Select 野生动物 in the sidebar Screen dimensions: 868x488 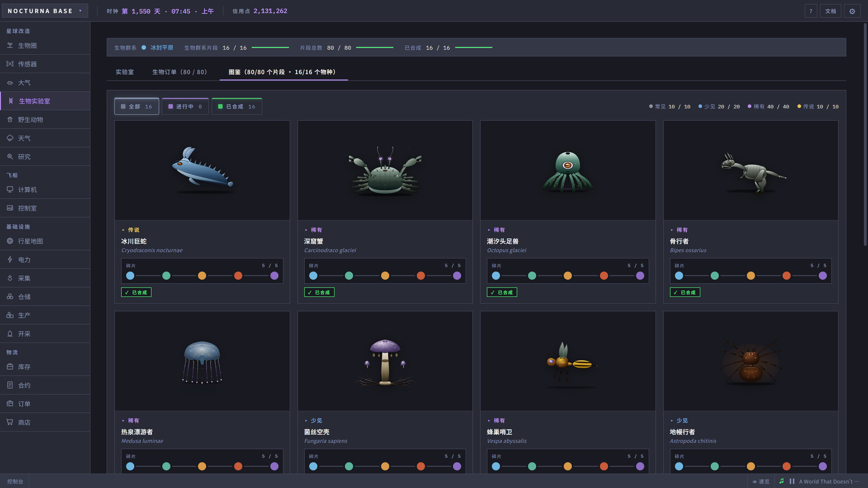tap(45, 120)
